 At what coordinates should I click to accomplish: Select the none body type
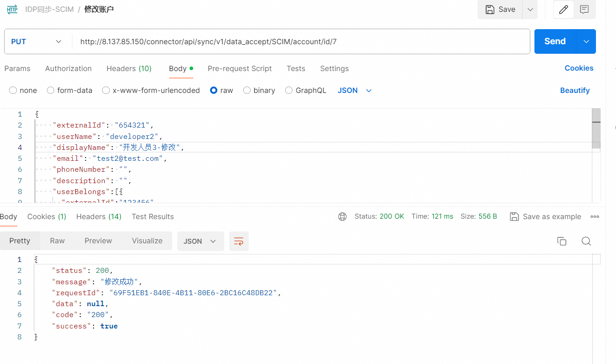(x=13, y=90)
